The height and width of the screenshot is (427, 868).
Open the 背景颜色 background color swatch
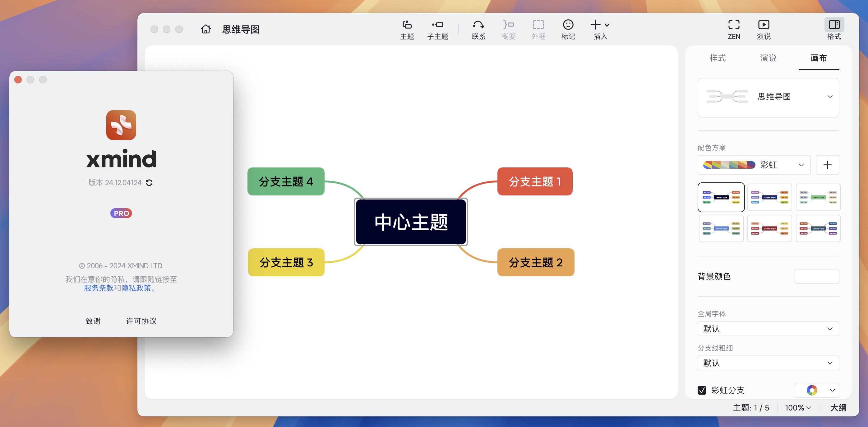[x=816, y=276]
